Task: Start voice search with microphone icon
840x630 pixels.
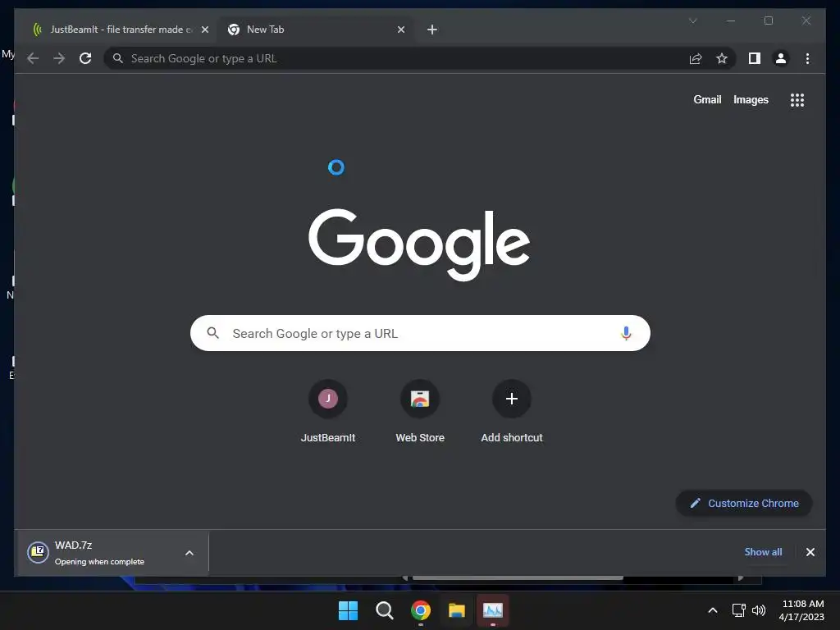Action: point(626,333)
